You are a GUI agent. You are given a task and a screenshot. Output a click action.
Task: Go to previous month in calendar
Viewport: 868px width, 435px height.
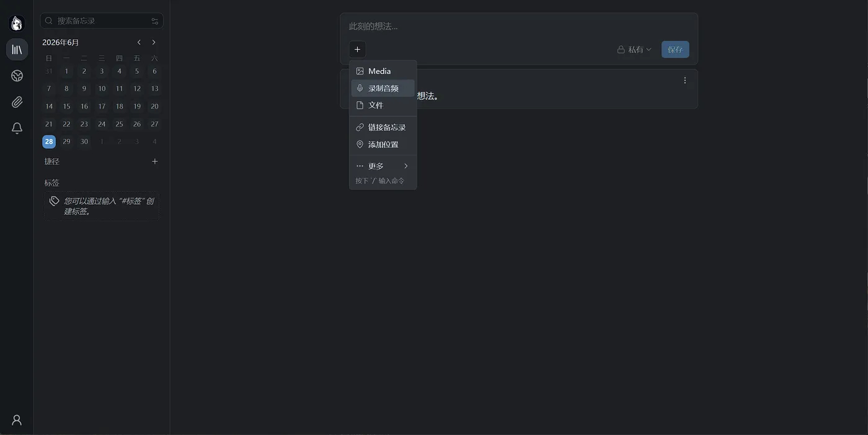coord(139,42)
